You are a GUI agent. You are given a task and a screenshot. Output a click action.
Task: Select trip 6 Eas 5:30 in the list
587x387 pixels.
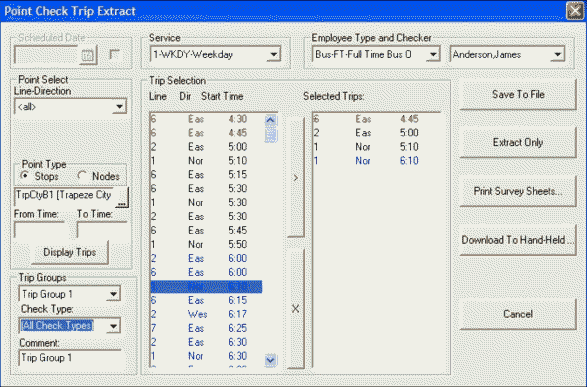[x=207, y=189]
